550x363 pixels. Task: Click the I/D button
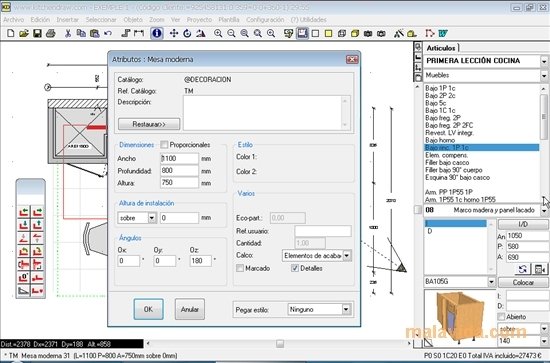pyautogui.click(x=523, y=224)
